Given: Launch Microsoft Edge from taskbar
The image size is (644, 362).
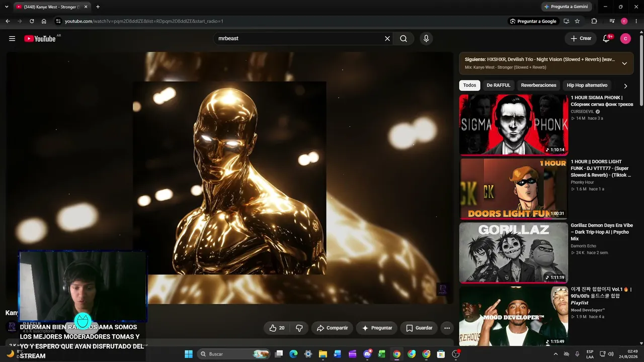Looking at the screenshot, I should pyautogui.click(x=293, y=354).
